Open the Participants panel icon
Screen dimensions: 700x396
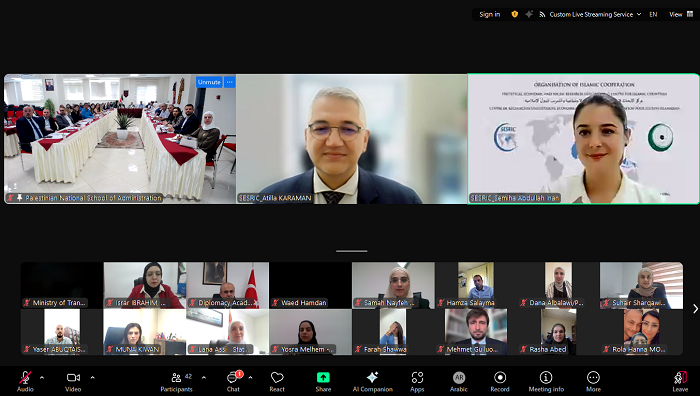[x=176, y=378]
